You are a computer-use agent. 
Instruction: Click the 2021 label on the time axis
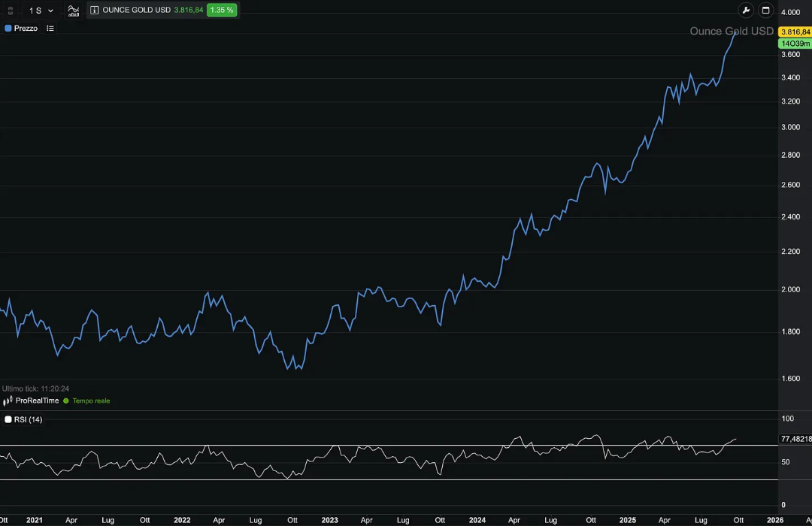34,520
